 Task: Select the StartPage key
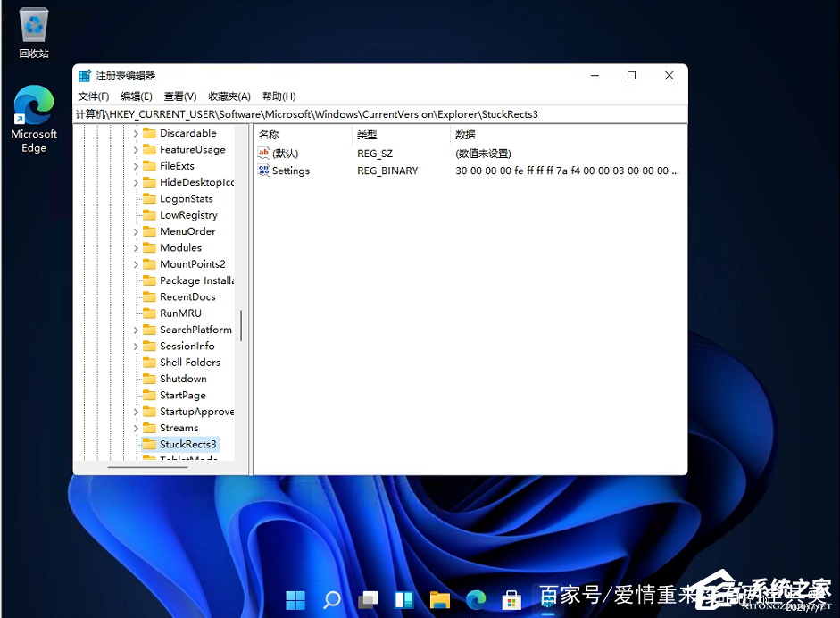pyautogui.click(x=183, y=395)
